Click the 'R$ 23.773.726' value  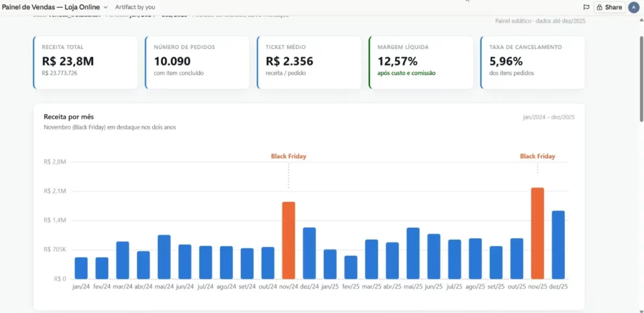click(60, 73)
